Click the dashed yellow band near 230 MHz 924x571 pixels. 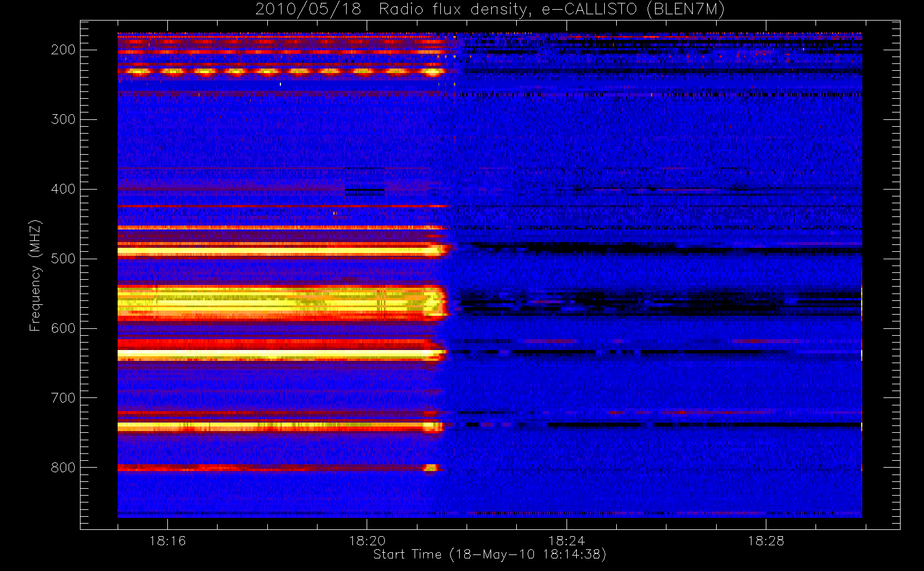point(281,72)
